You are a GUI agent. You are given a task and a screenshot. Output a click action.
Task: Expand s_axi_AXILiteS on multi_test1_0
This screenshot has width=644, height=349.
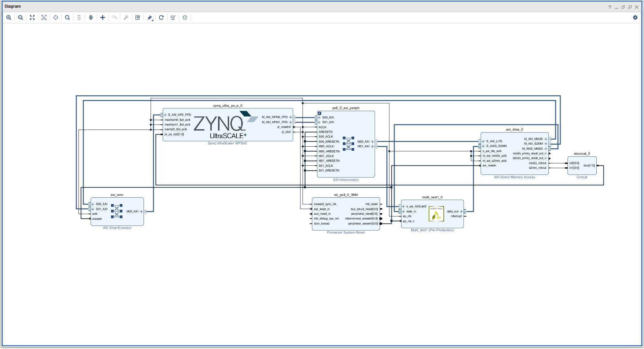coord(404,206)
